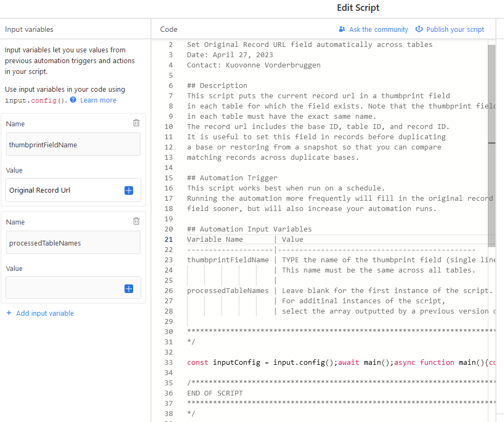Click the Publish your script upload icon

tap(419, 29)
